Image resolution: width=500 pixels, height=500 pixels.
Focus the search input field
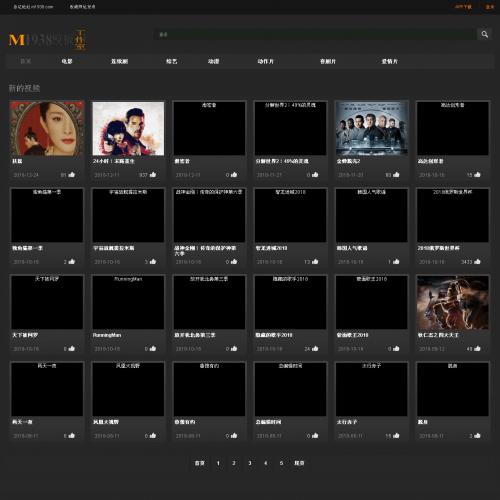(x=315, y=34)
